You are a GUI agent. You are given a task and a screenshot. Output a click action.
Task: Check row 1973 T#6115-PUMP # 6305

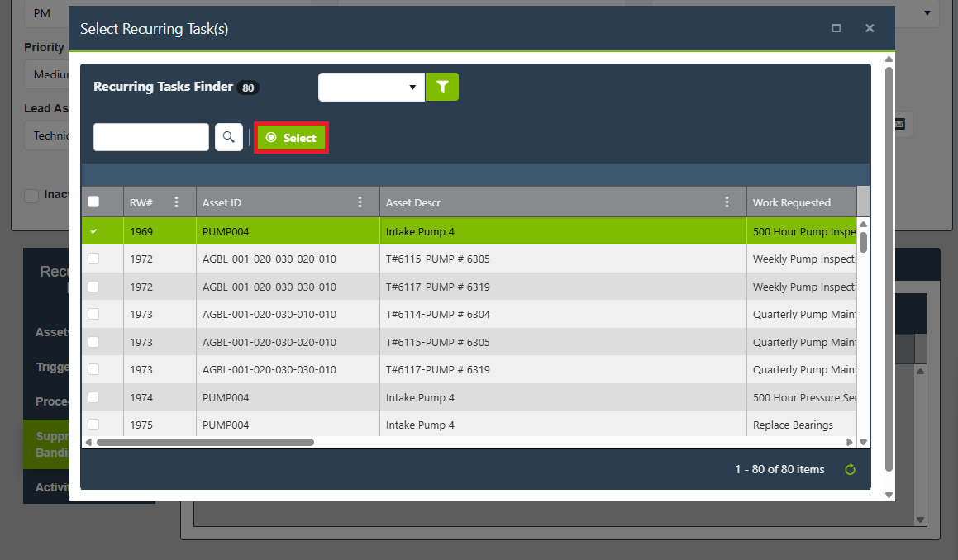pos(93,342)
